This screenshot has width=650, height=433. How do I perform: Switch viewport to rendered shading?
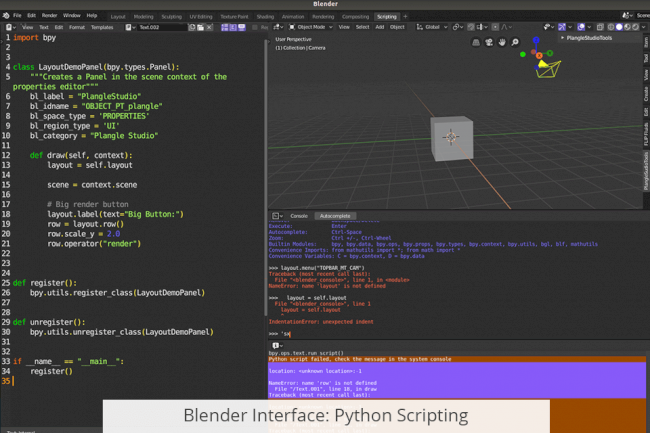[635, 27]
